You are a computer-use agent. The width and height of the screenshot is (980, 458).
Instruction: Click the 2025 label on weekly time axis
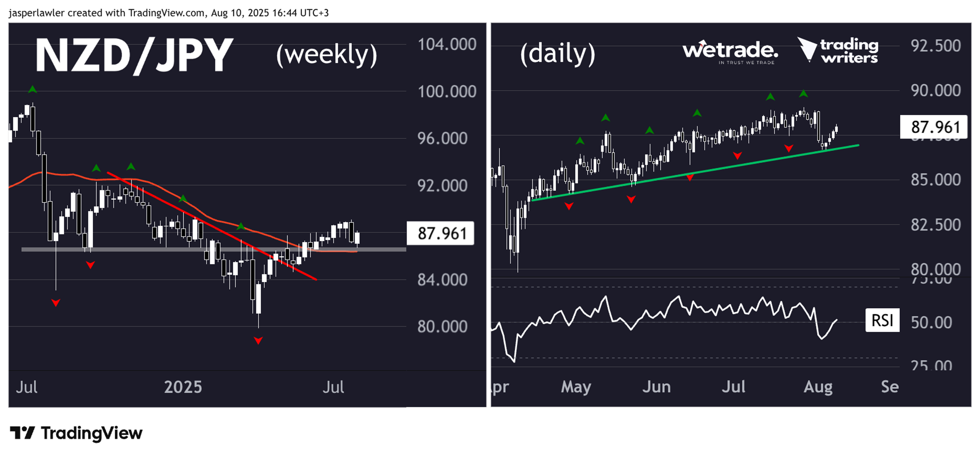point(183,387)
